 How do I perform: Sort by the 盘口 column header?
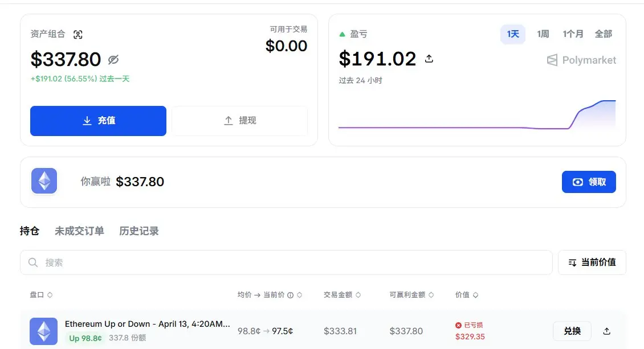click(x=41, y=295)
